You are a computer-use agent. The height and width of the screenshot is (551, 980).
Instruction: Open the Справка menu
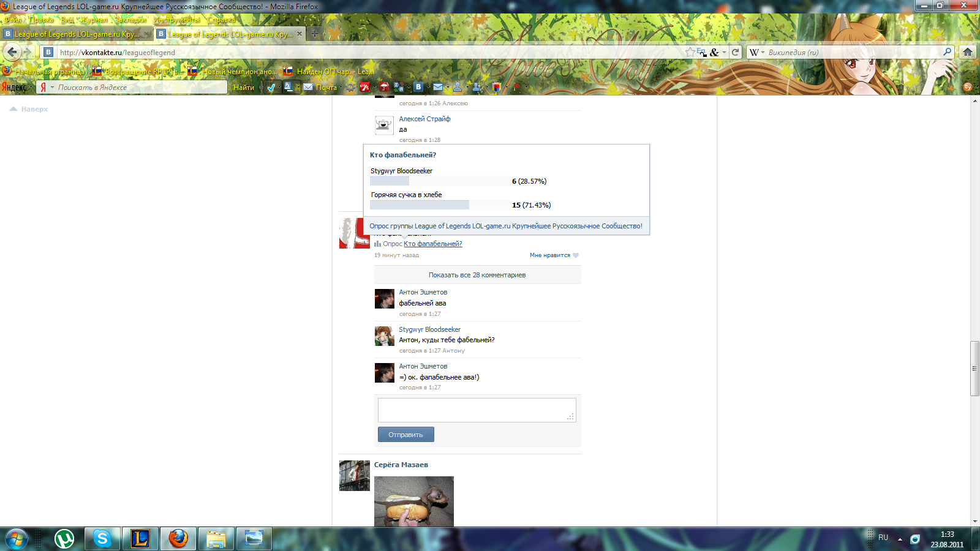coord(221,20)
